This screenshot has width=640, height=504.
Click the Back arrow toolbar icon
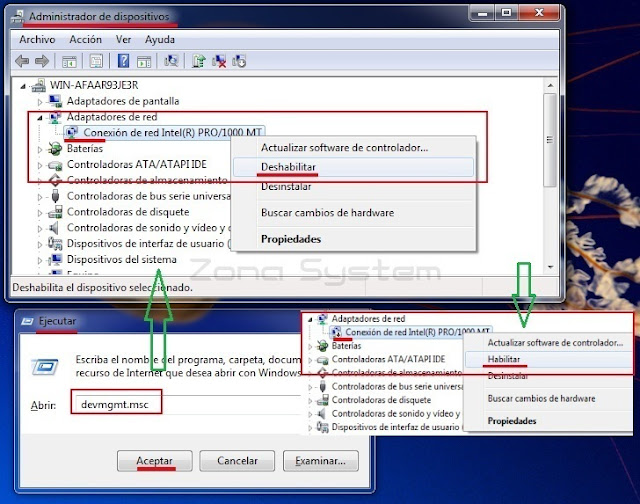point(22,61)
